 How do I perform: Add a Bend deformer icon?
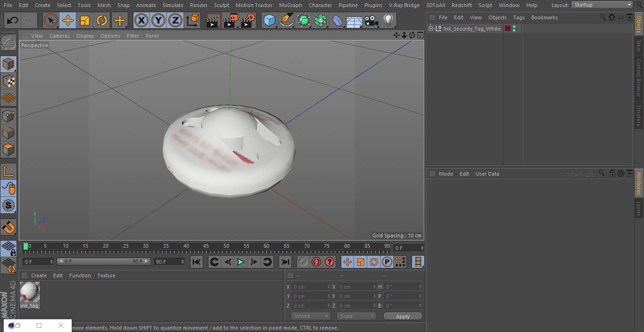pos(338,21)
